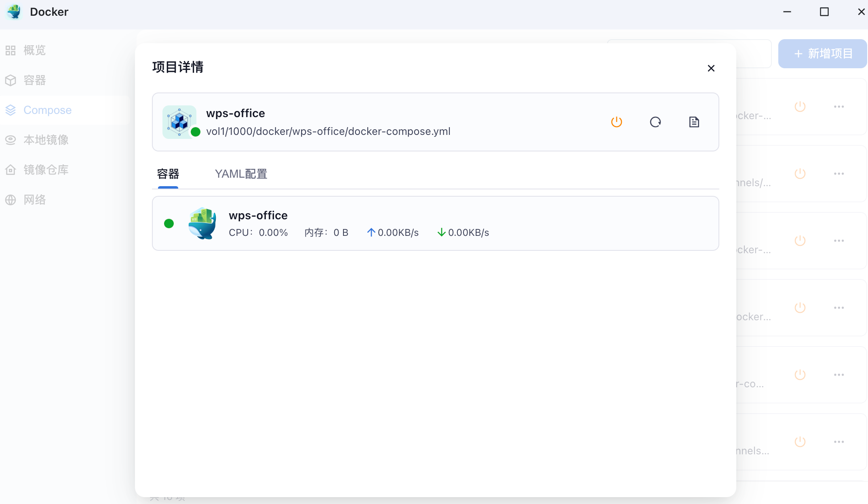Open 网络 in the sidebar
The image size is (868, 504).
[x=34, y=200]
